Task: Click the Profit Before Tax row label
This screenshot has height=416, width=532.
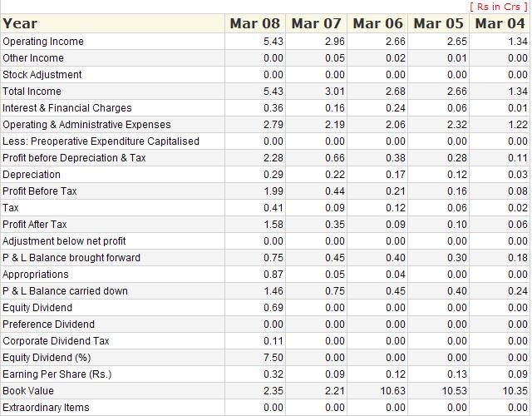Action: 40,191
